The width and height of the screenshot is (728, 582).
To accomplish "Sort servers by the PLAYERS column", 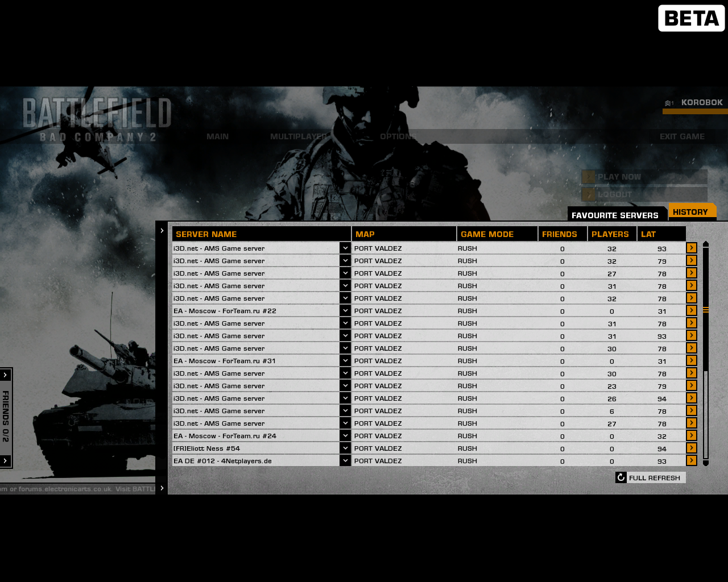I will (613, 234).
